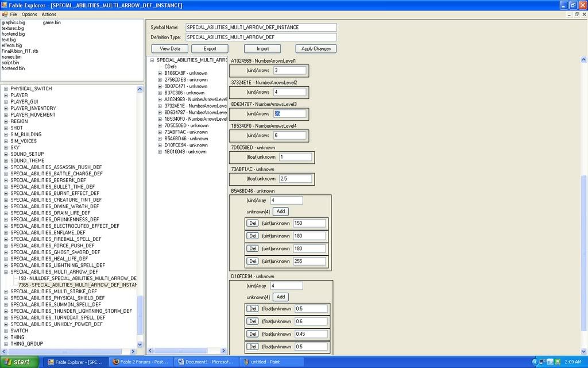The image size is (588, 368).
Task: Expand the SPECIAL_ABILITIES_BERSERK_DEF node
Action: tap(6, 180)
